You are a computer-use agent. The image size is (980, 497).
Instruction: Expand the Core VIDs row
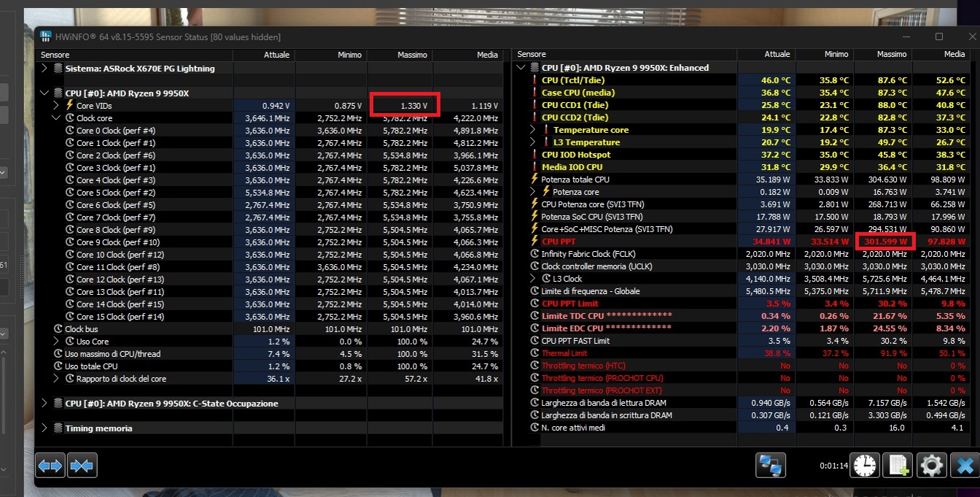pyautogui.click(x=56, y=106)
